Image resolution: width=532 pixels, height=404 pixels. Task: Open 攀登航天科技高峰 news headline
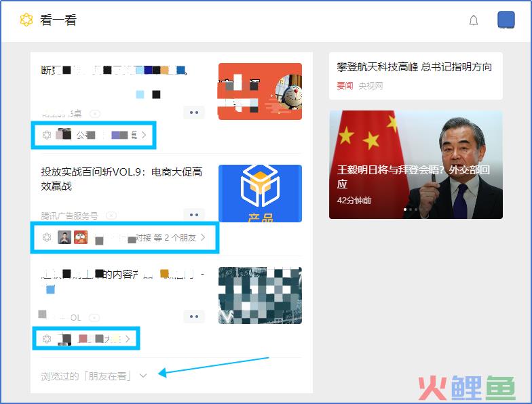coord(414,67)
